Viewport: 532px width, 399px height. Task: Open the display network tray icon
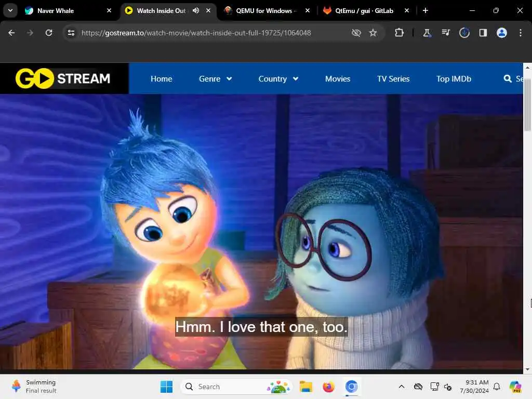434,387
